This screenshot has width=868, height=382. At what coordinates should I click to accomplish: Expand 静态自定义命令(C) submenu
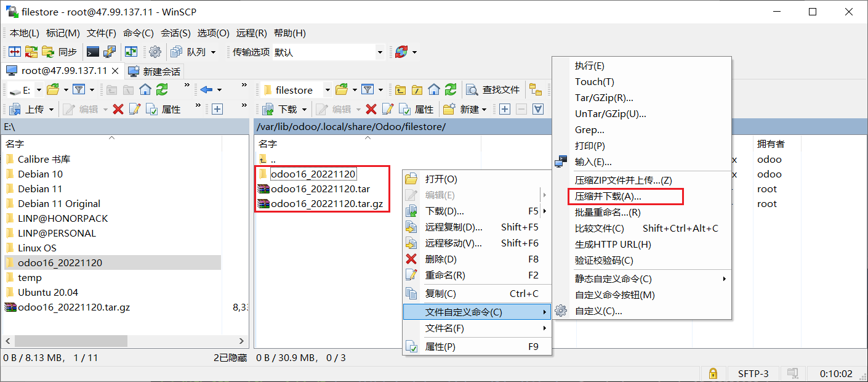pyautogui.click(x=642, y=279)
